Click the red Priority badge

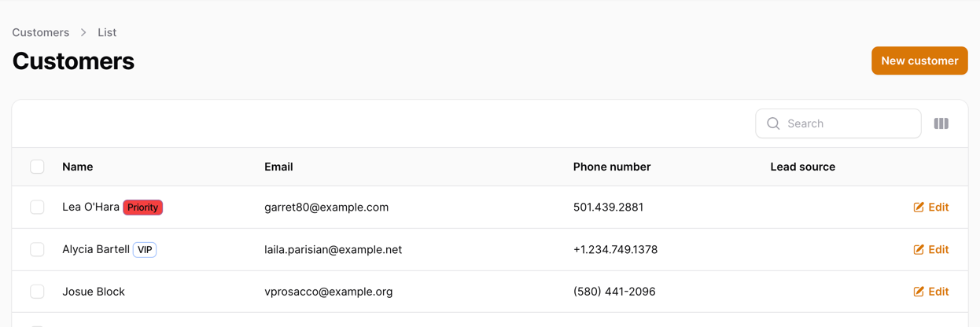143,208
